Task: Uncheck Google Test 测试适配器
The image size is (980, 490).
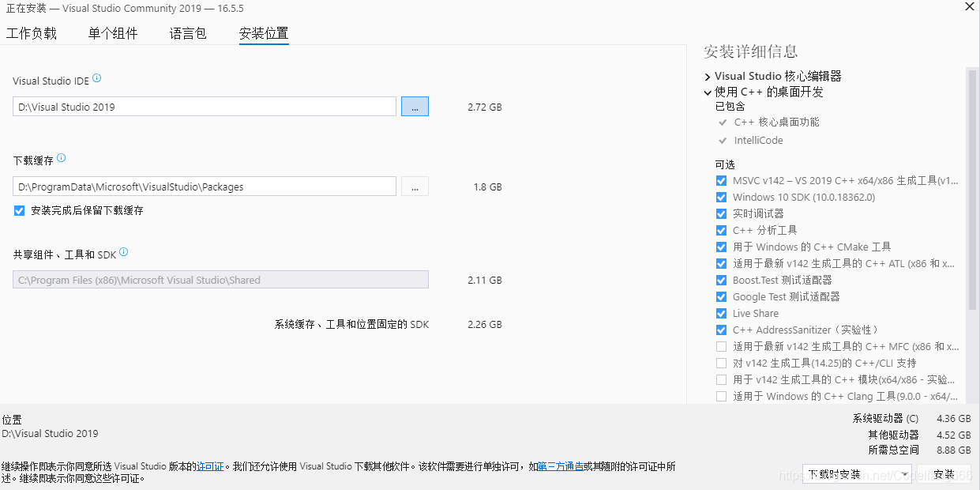Action: (721, 297)
